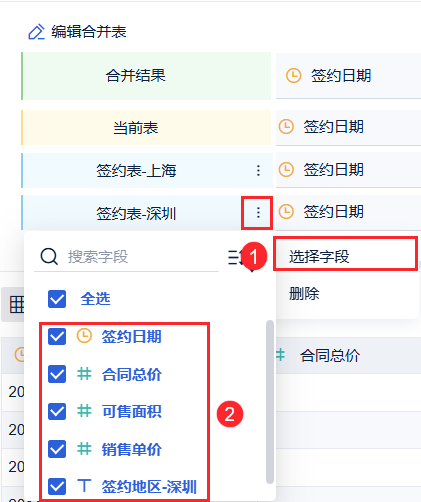Open the three-dot menu for 签约表-上海
Screen dimensions: 421x502
pyautogui.click(x=258, y=170)
